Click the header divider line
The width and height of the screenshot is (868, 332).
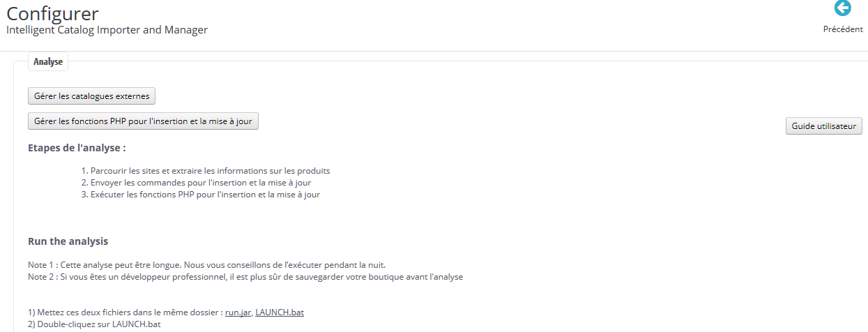434,50
